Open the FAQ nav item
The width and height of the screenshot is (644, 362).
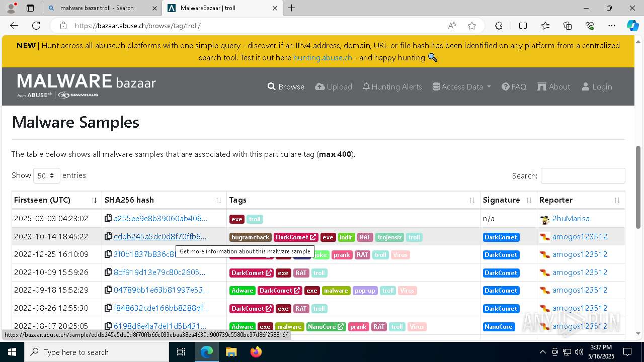coord(514,86)
